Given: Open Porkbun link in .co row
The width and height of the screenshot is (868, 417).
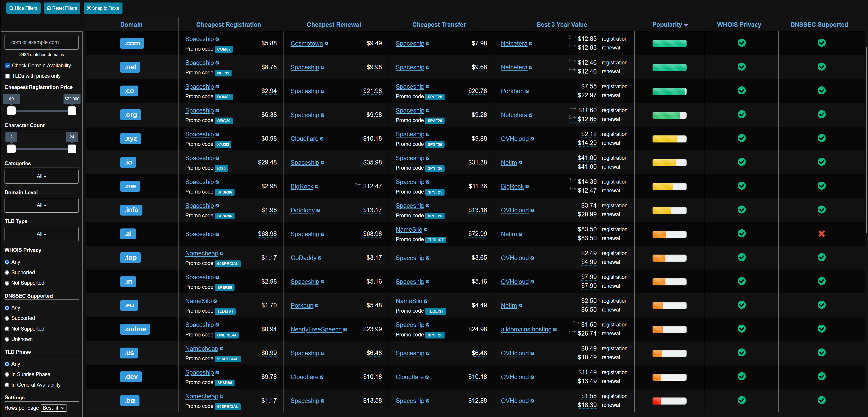Looking at the screenshot, I should [x=512, y=91].
